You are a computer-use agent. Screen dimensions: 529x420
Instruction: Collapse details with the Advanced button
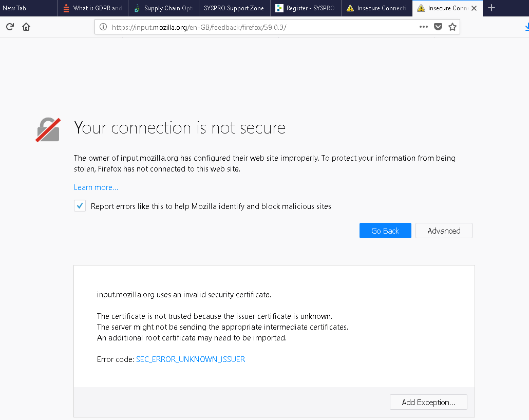click(x=444, y=231)
